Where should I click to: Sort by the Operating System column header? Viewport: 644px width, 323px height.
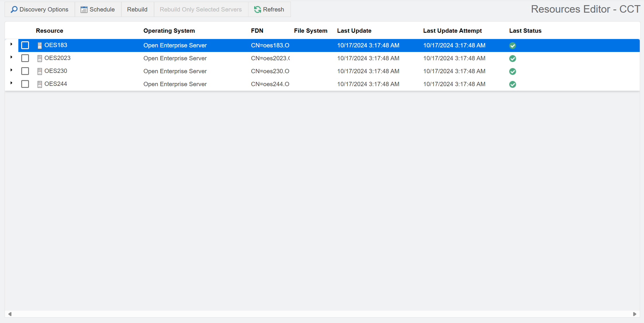169,31
